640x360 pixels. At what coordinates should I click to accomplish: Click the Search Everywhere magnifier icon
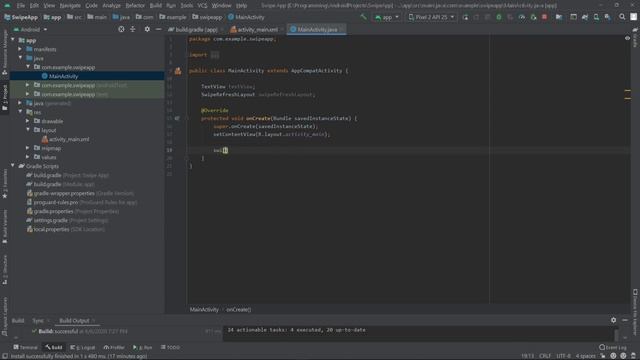[622, 17]
